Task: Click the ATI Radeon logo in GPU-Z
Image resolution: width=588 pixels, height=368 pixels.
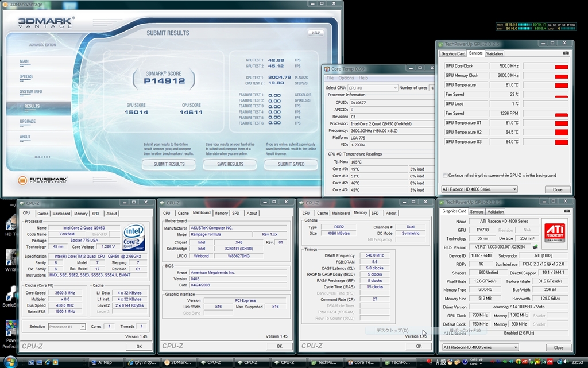Action: (x=554, y=234)
